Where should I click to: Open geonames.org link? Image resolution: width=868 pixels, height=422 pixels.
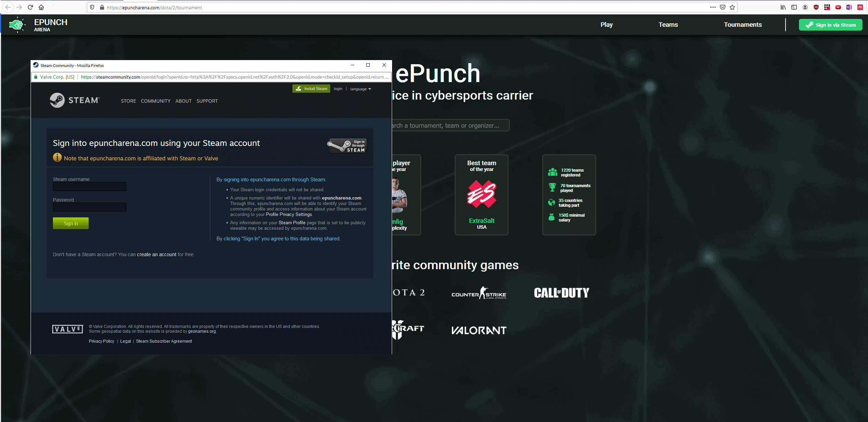pyautogui.click(x=202, y=331)
